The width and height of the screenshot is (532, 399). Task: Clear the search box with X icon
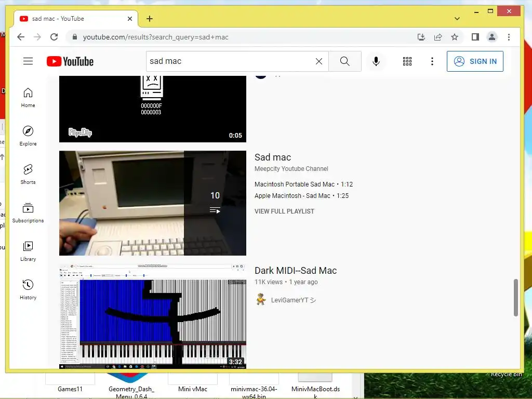(x=319, y=61)
